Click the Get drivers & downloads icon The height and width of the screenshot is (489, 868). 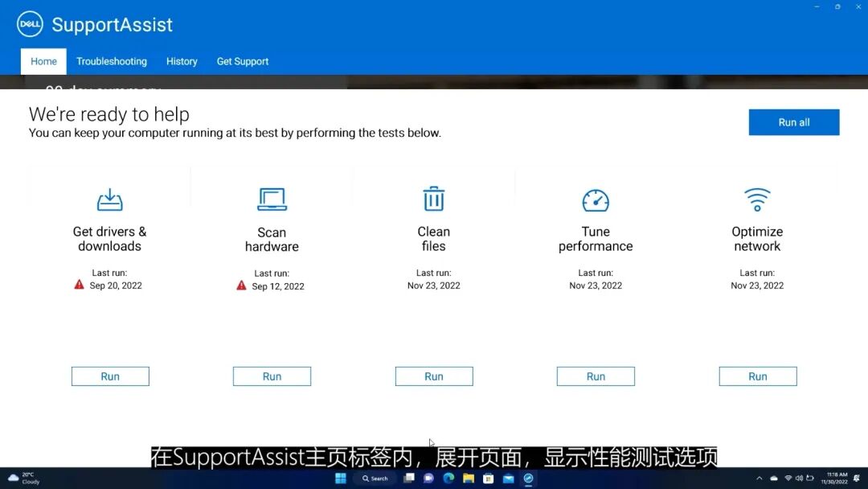point(109,200)
